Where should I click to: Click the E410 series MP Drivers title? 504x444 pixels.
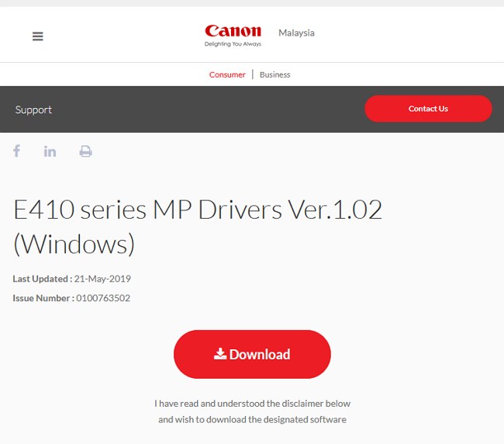coord(198,227)
